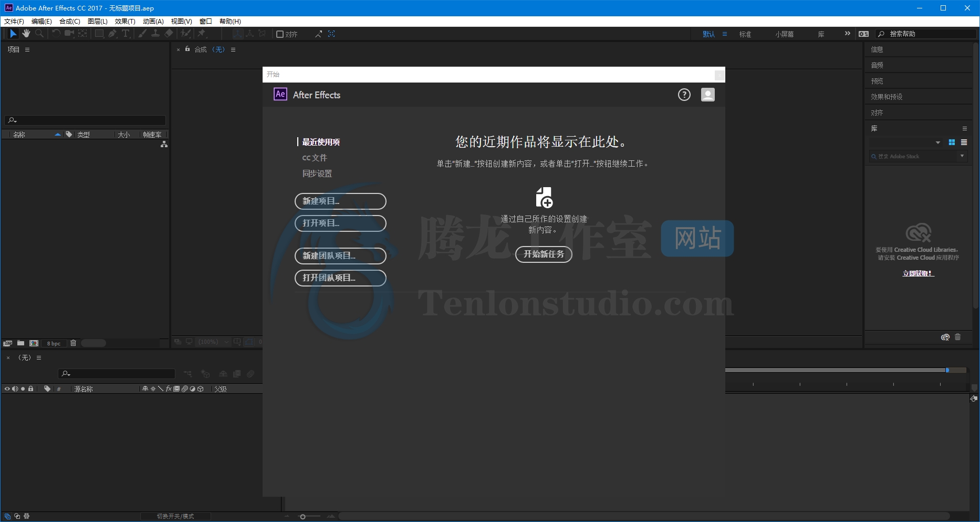
Task: Click the sync settings icon near search help
Action: pos(864,34)
